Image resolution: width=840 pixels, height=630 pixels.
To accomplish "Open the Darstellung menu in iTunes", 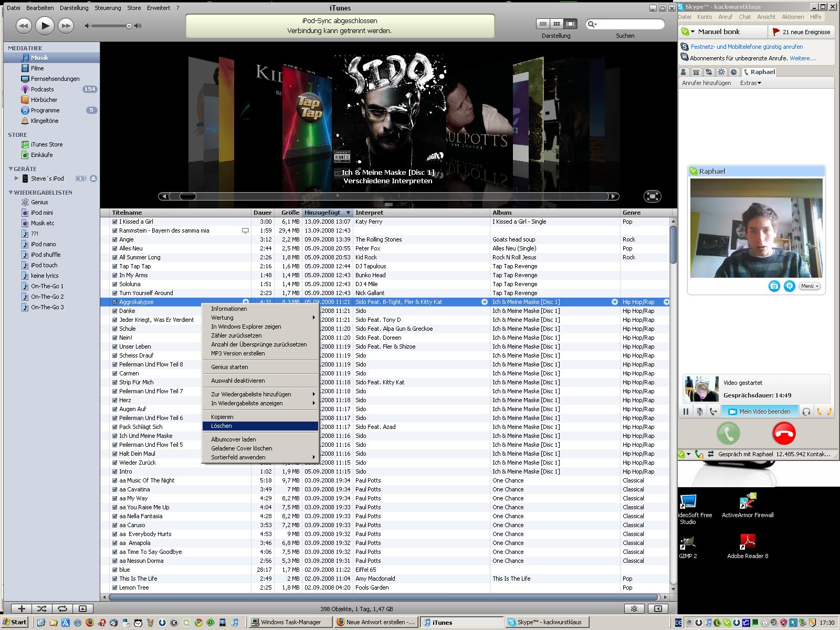I will (x=74, y=8).
